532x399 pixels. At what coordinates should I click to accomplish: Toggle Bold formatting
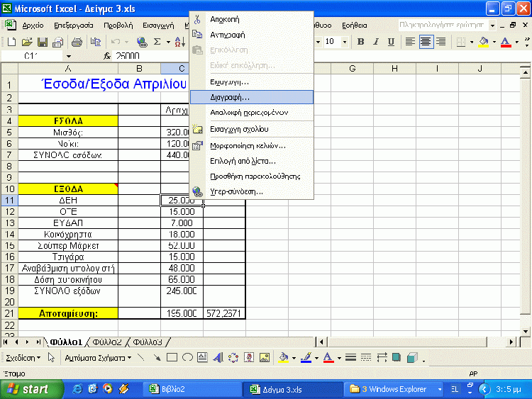360,42
